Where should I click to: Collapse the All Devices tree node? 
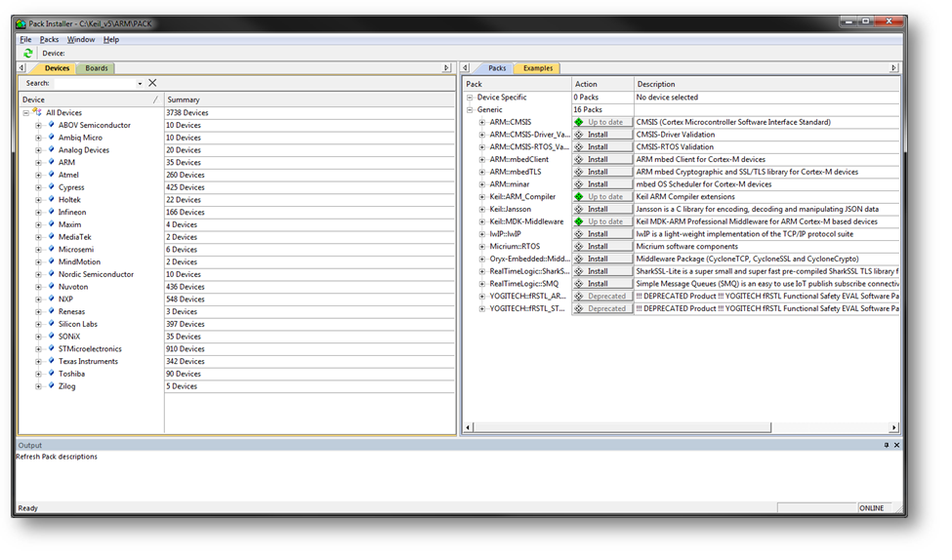tap(26, 113)
